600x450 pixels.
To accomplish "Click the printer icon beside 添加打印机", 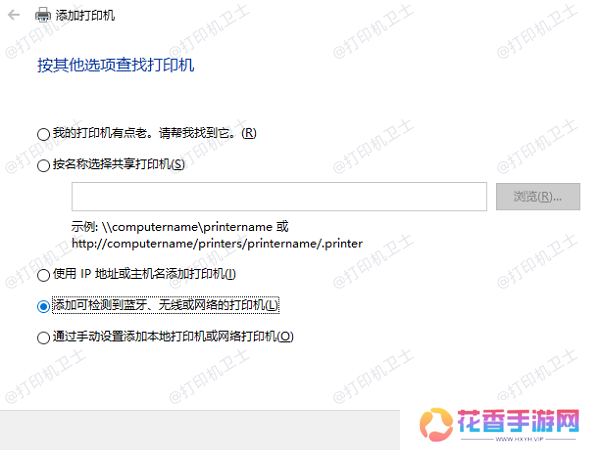I will [x=42, y=15].
